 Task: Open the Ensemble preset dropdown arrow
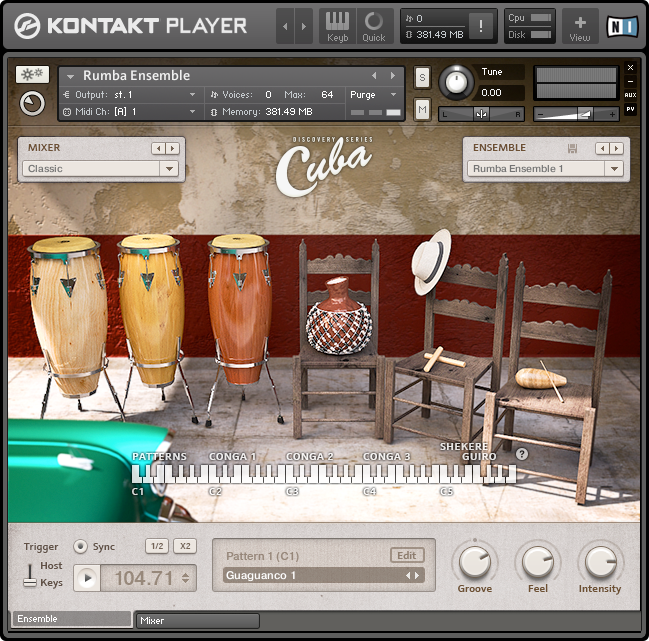click(614, 169)
